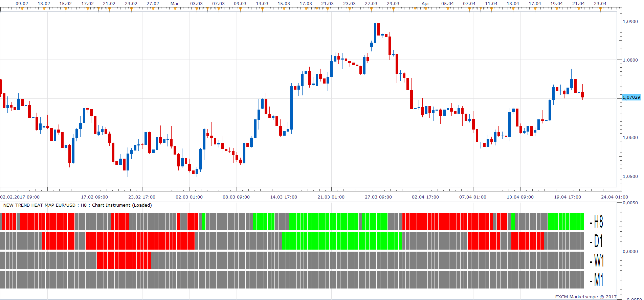Click the 21.03 01:00 time label

(x=331, y=197)
